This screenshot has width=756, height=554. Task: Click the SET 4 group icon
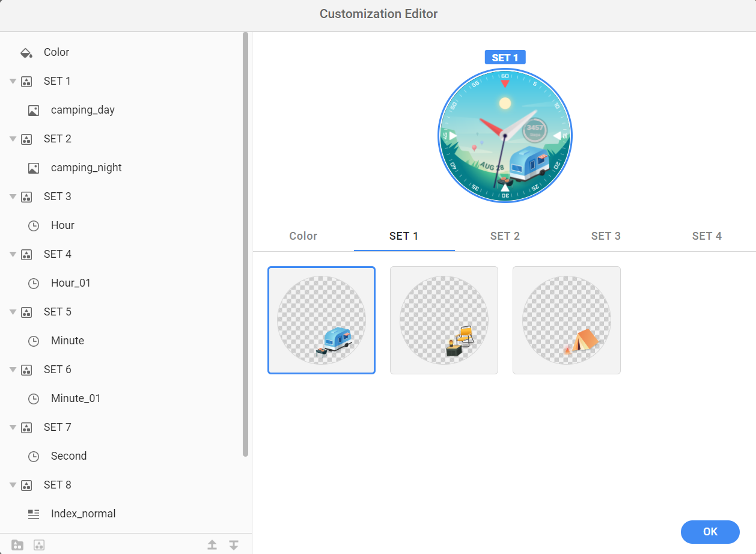26,254
